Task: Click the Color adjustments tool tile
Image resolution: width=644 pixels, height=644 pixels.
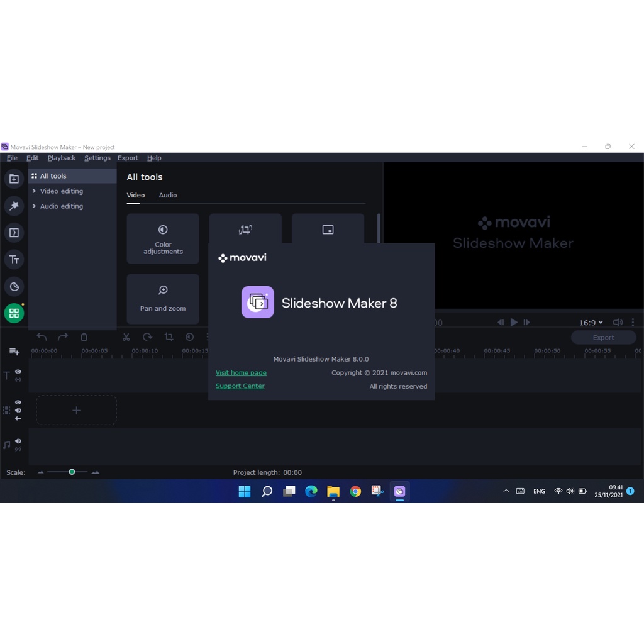Action: (163, 238)
